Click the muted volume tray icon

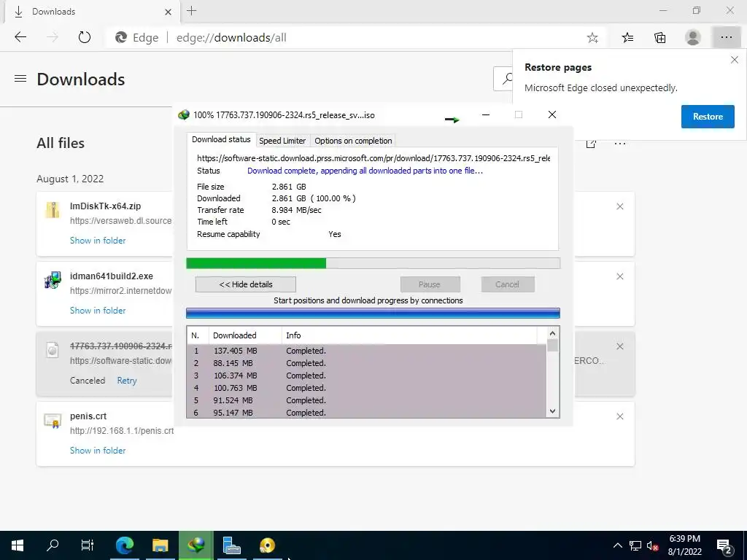coord(653,545)
